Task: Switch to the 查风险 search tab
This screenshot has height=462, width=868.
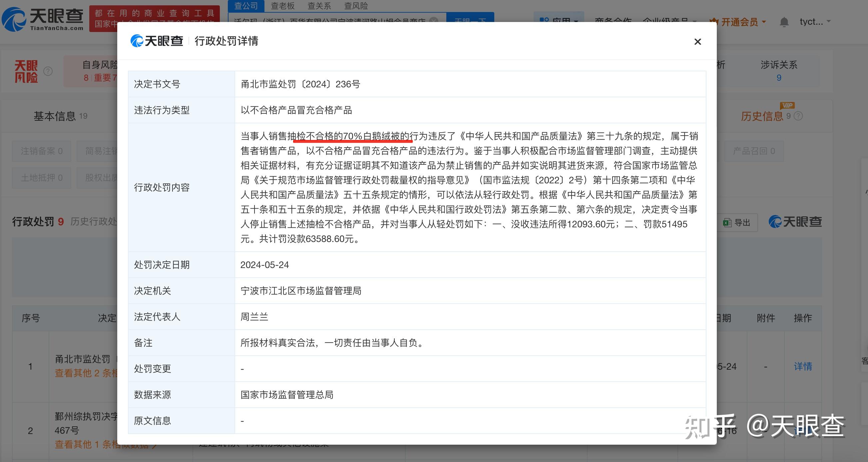Action: point(356,6)
